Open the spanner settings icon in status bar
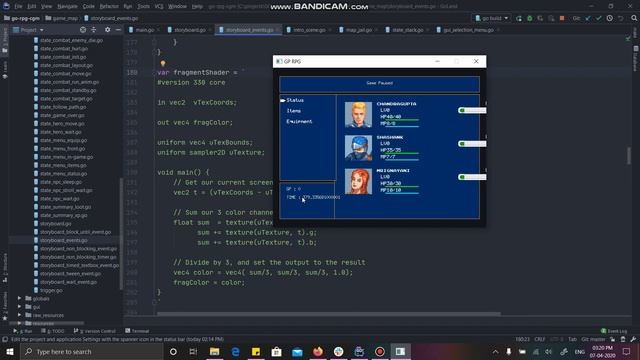Viewport: 640px width, 360px height. click(633, 339)
